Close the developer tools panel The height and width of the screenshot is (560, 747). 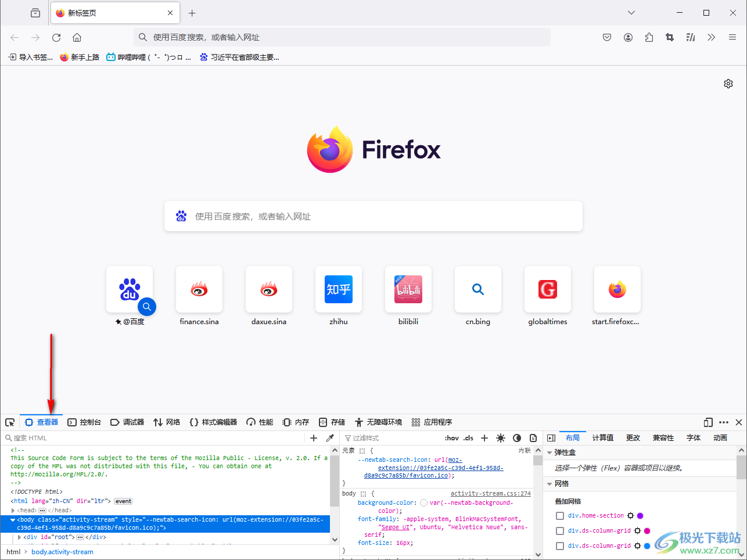click(739, 422)
